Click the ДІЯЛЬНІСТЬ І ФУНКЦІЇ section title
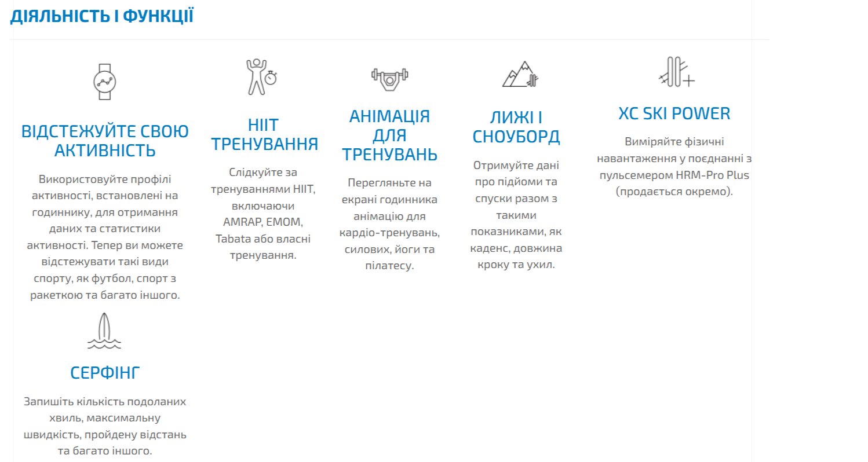This screenshot has height=462, width=868. [x=102, y=17]
